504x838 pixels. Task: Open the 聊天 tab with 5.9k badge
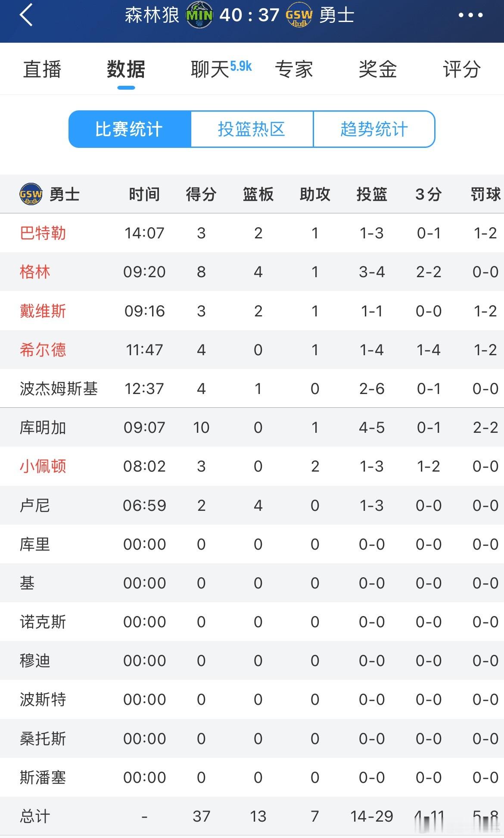tap(221, 69)
